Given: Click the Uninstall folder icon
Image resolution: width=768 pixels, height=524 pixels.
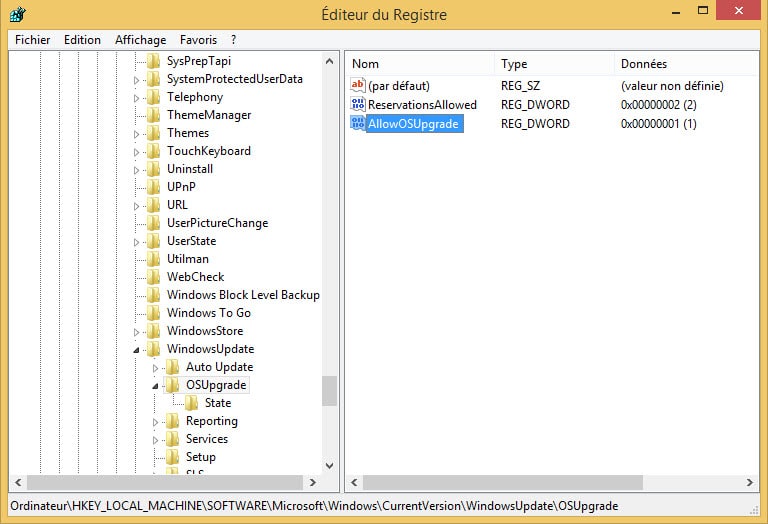Looking at the screenshot, I should [x=154, y=169].
